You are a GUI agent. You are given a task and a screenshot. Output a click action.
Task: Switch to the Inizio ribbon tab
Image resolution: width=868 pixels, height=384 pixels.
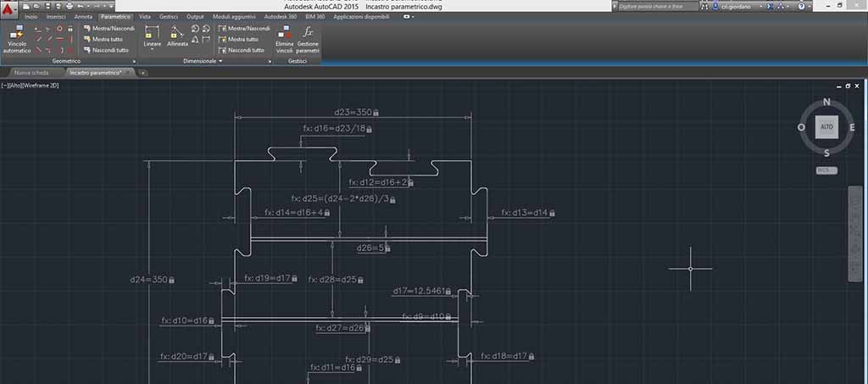tap(31, 17)
